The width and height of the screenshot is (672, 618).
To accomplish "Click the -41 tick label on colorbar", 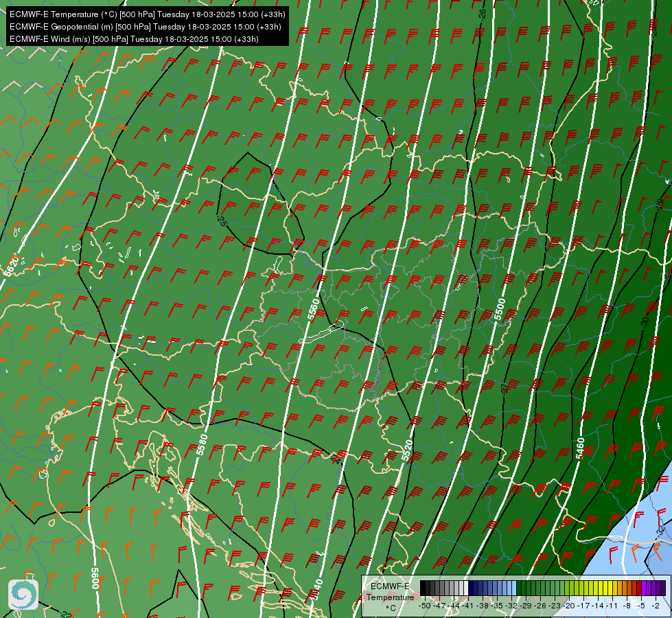I will point(468,606).
